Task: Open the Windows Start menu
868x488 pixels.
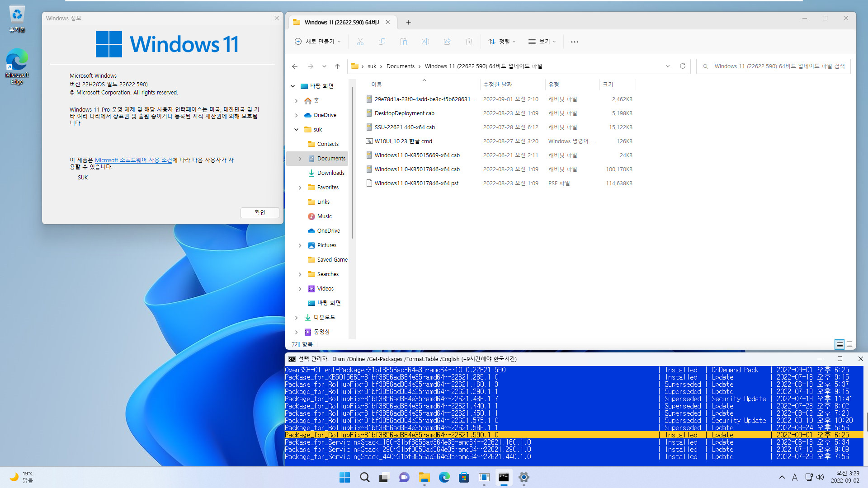Action: click(344, 477)
